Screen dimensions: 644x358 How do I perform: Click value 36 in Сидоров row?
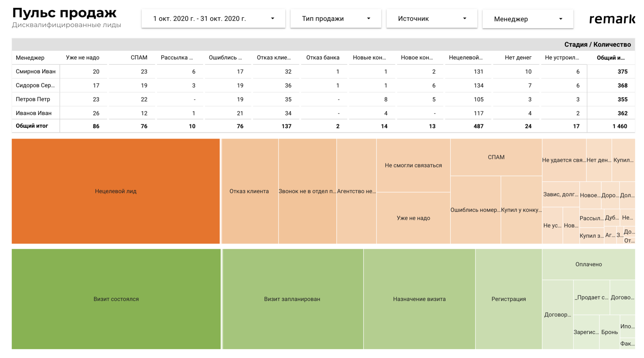coord(288,85)
